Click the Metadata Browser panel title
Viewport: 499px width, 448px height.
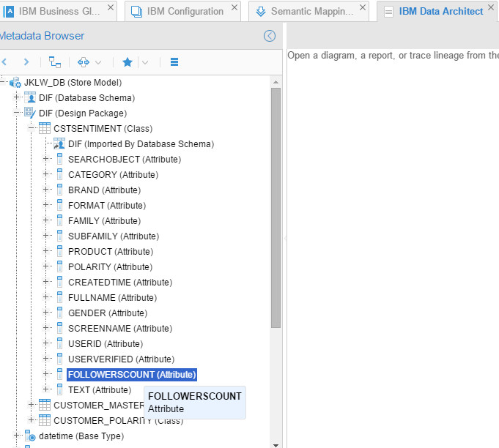coord(42,36)
